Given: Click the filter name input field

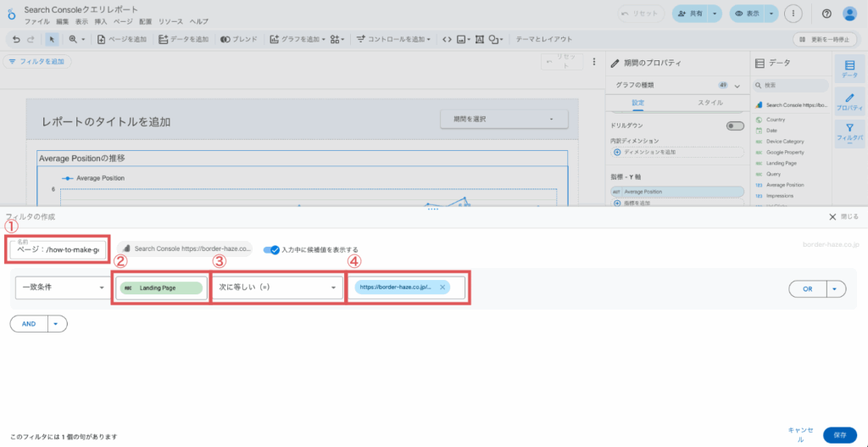Looking at the screenshot, I should click(x=58, y=250).
